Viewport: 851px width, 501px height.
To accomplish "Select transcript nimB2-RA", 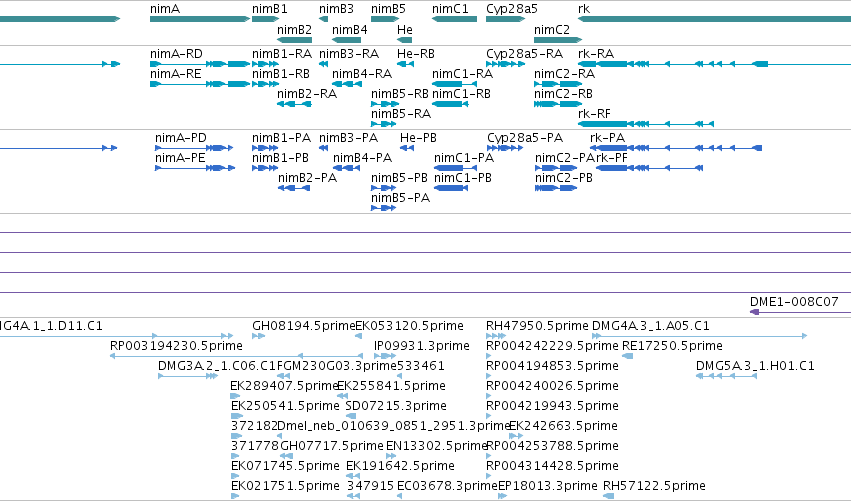I will tap(295, 104).
